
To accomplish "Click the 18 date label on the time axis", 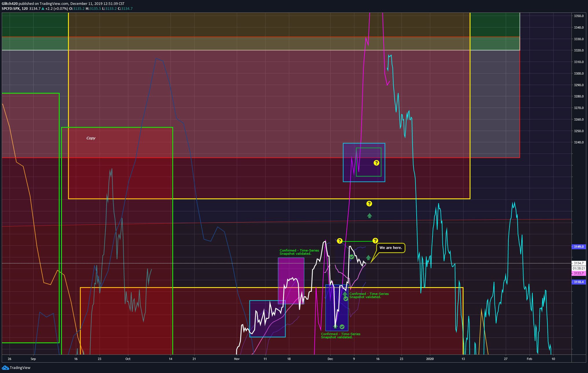I will point(289,359).
